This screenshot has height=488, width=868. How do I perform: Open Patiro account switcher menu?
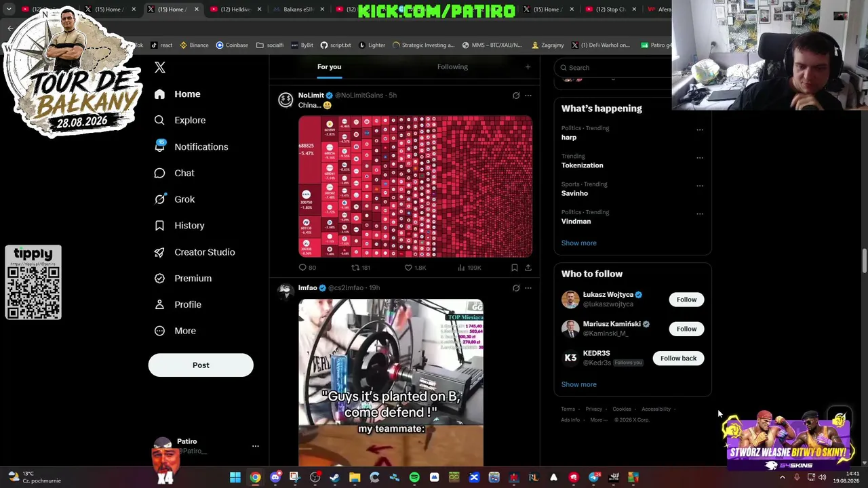[256, 446]
